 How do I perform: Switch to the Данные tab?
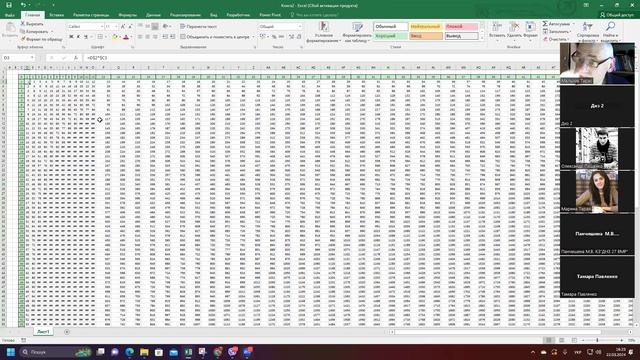pyautogui.click(x=153, y=15)
